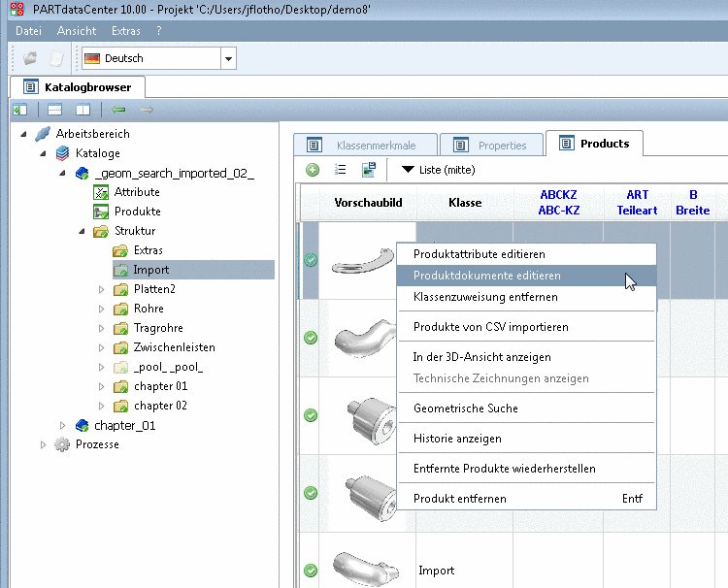Select the Katalogbrowser tab
728x588 pixels.
[x=78, y=87]
